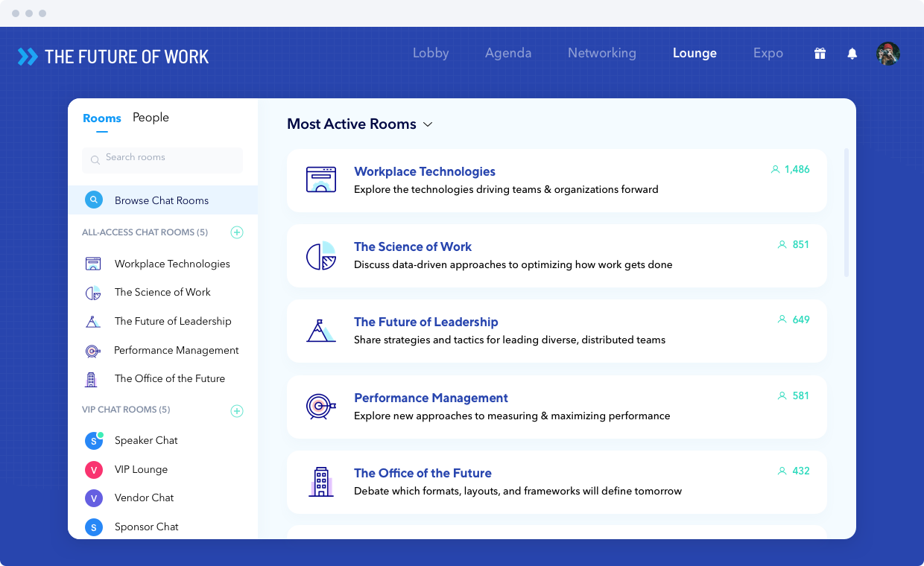The width and height of the screenshot is (924, 566).
Task: Open the gift rewards icon
Action: (x=820, y=54)
